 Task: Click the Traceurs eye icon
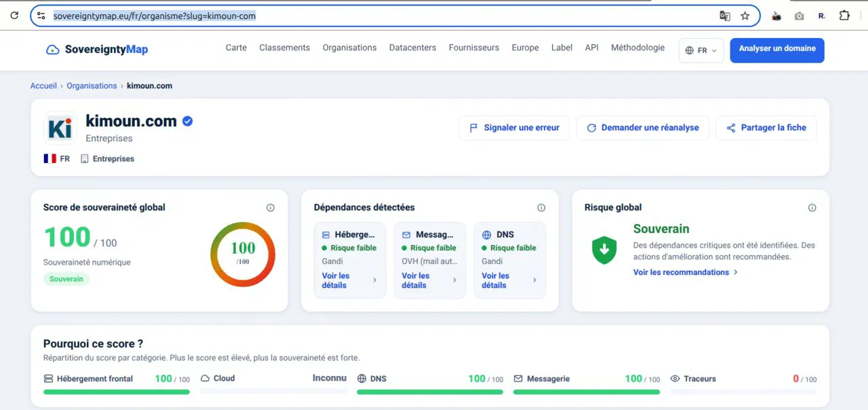[x=675, y=379]
